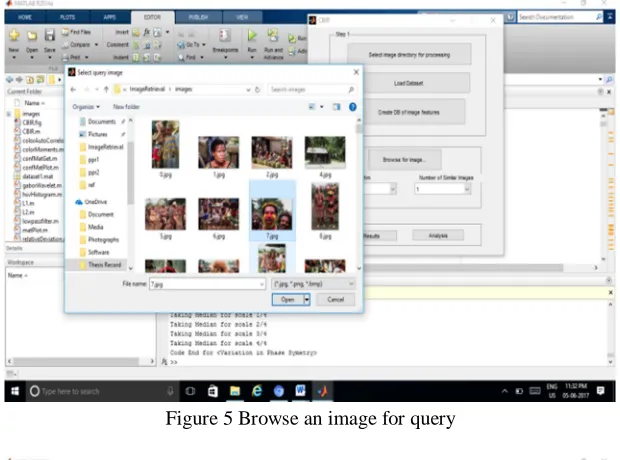
Task: Select the Thesis Record folder
Action: tap(104, 265)
